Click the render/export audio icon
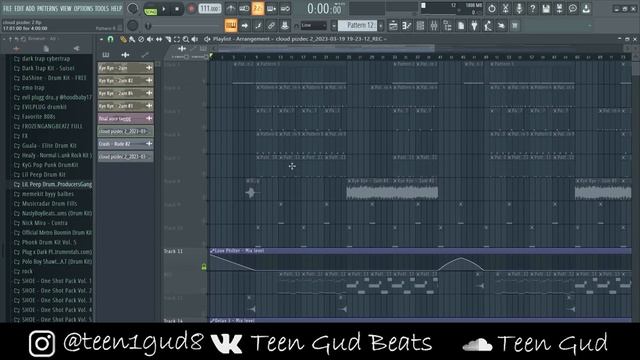The width and height of the screenshot is (640, 360). click(x=559, y=9)
